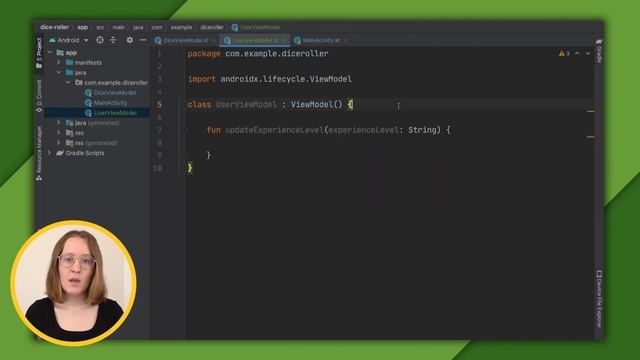Close the UserViewModel.kt tab
640x360 pixels.
click(284, 40)
